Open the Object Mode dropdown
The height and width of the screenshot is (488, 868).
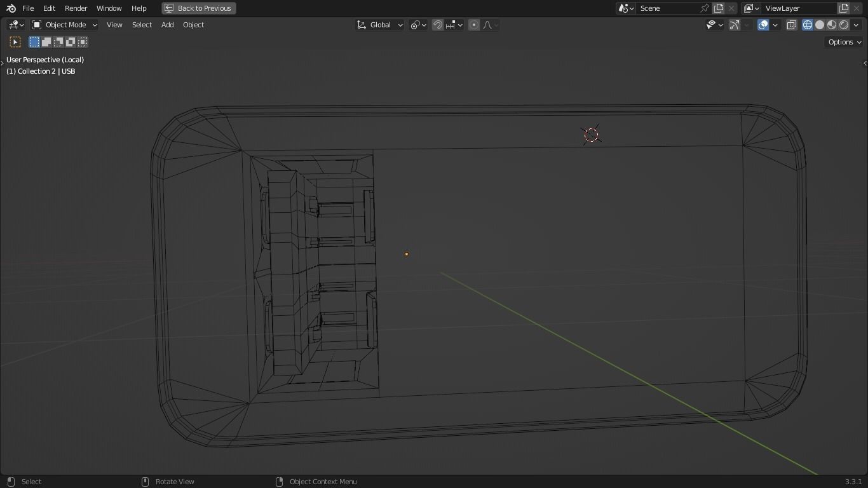pos(64,25)
